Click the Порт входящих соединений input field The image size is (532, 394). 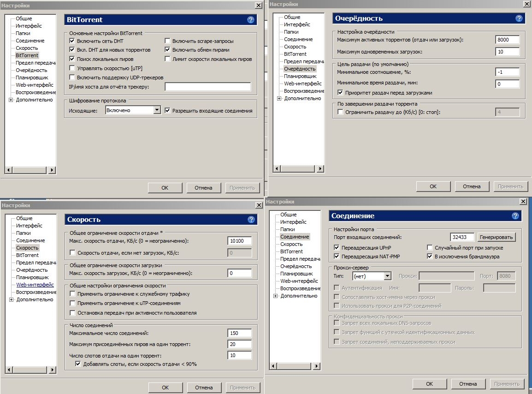tap(462, 237)
